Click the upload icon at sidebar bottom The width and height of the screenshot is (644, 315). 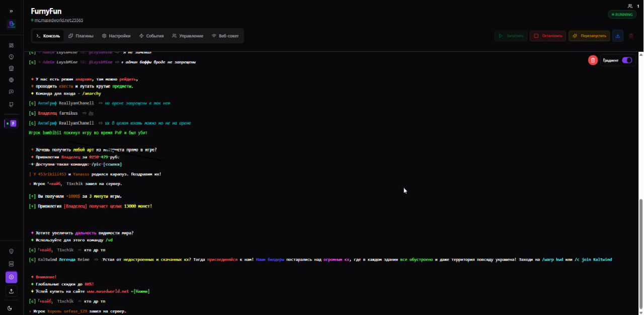11,291
